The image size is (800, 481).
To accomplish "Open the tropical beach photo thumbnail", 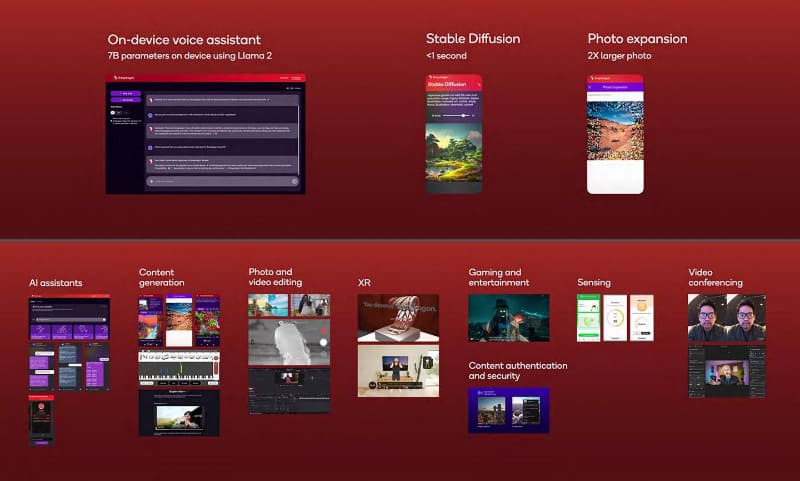I will pos(268,306).
